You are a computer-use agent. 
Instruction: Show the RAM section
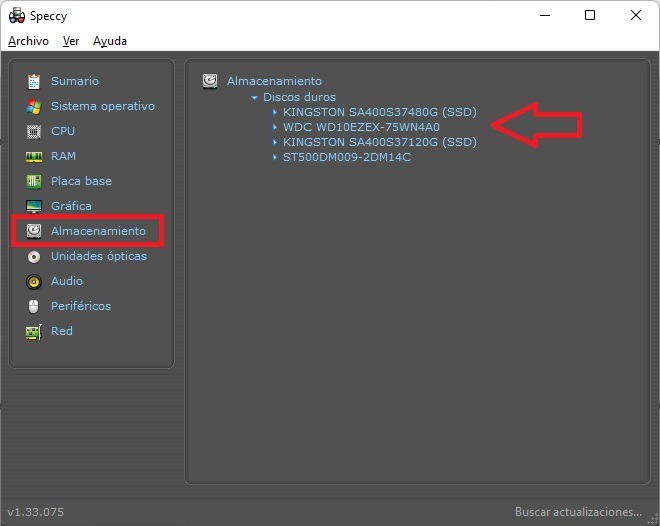pos(63,156)
